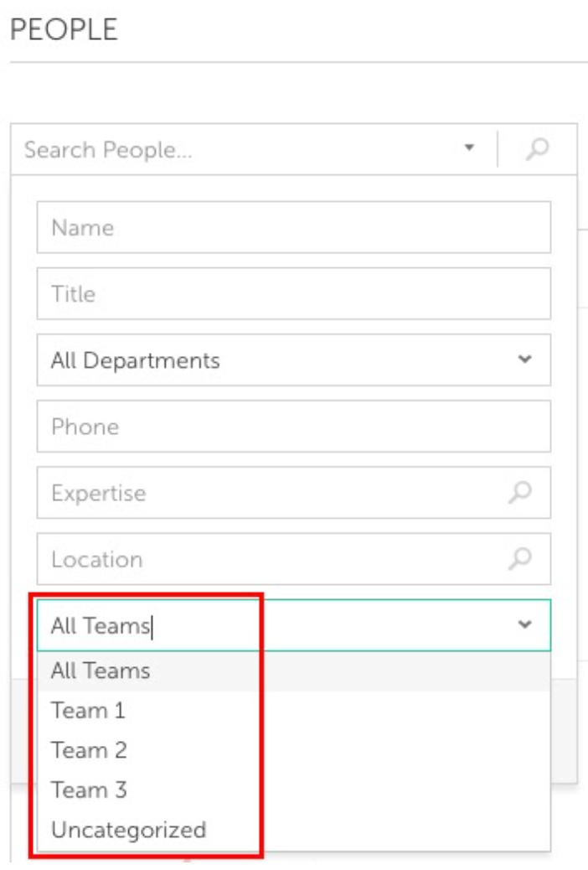This screenshot has width=588, height=870.
Task: Open the All Departments combo box
Action: [293, 360]
